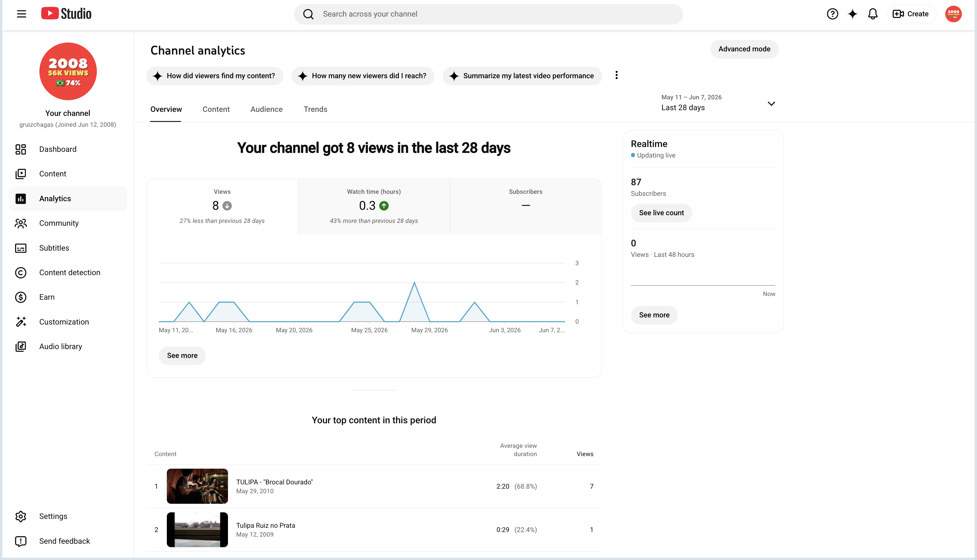The image size is (977, 560).
Task: Click the Advanced mode button
Action: pyautogui.click(x=744, y=49)
